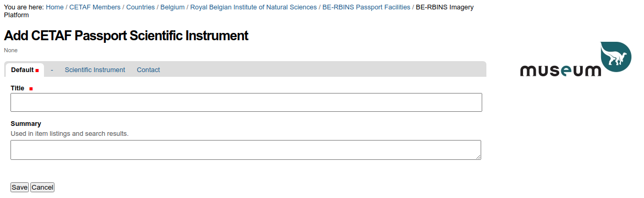Open Royal Belgian Institute of Natural Sciences link
Screen dimensions: 644x198
[253, 7]
